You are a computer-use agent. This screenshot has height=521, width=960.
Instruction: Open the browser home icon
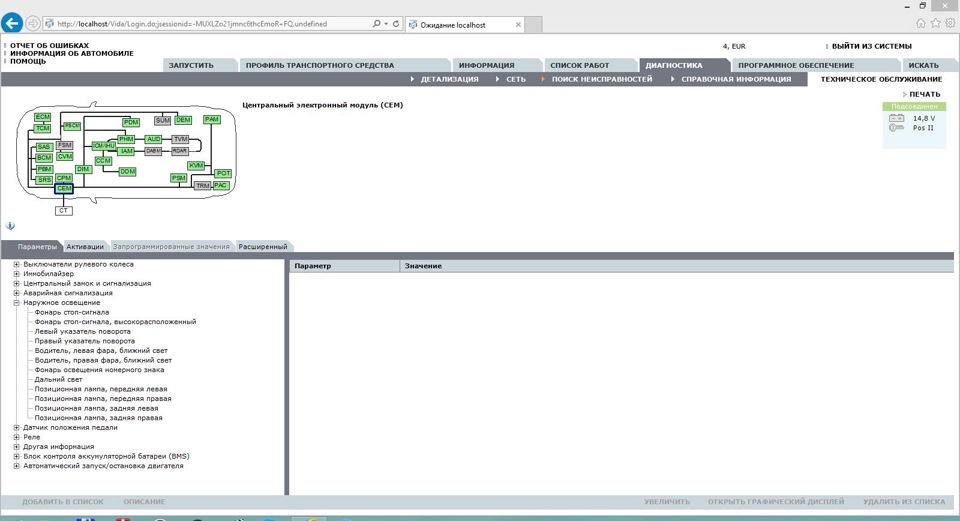(x=921, y=23)
